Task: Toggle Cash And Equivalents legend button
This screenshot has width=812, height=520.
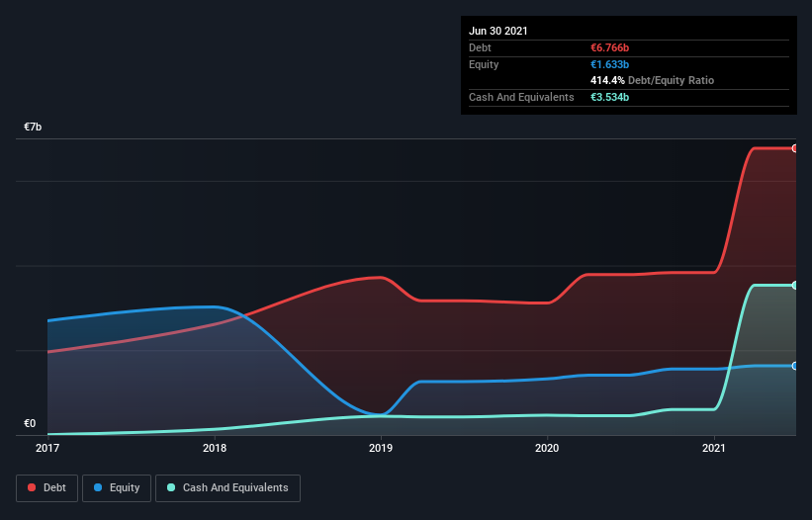Action: 227,488
